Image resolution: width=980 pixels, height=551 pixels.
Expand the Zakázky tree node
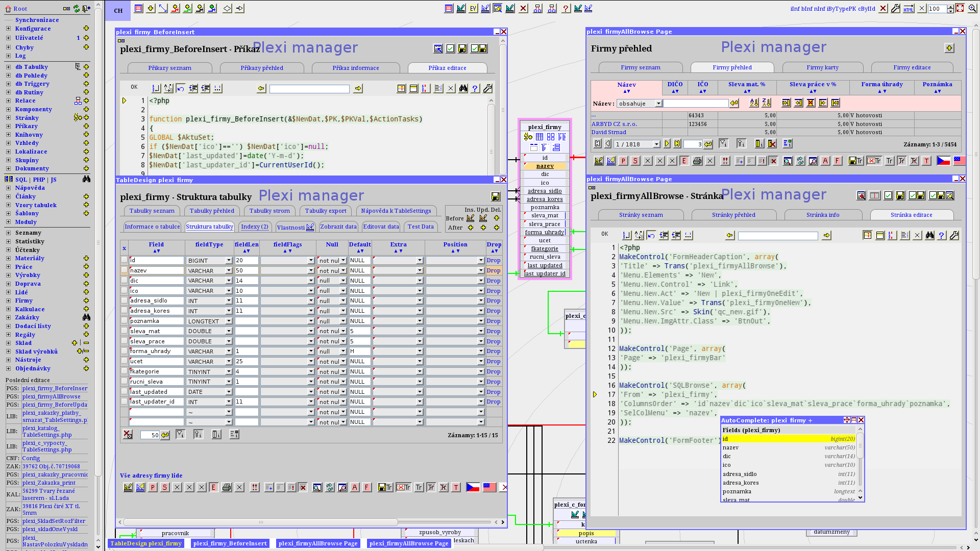tap(8, 318)
